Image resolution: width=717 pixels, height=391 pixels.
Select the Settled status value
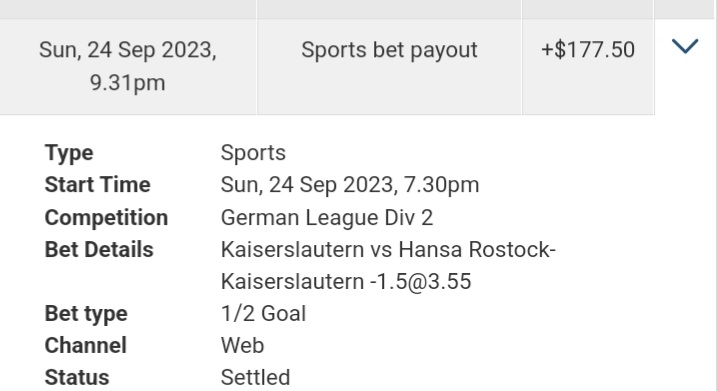255,378
